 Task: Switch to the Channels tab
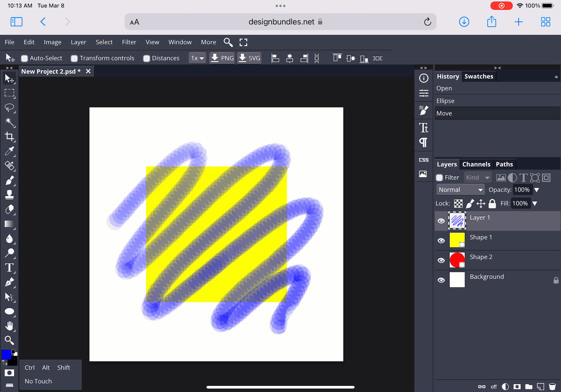pos(476,164)
